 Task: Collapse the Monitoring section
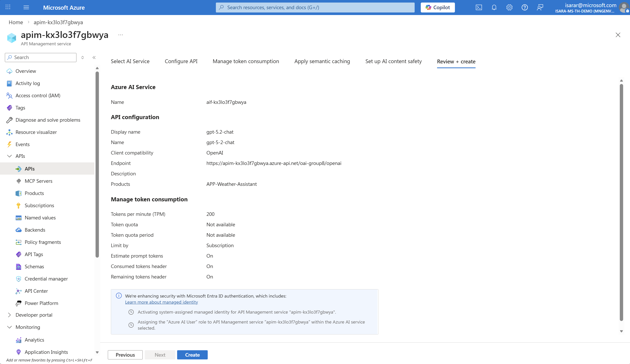tap(9, 327)
